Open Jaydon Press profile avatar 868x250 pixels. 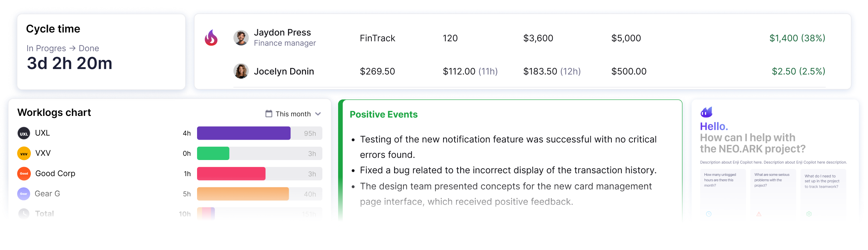(x=241, y=38)
